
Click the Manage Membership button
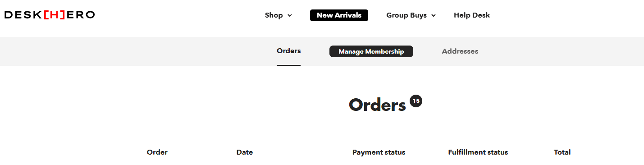(x=371, y=51)
